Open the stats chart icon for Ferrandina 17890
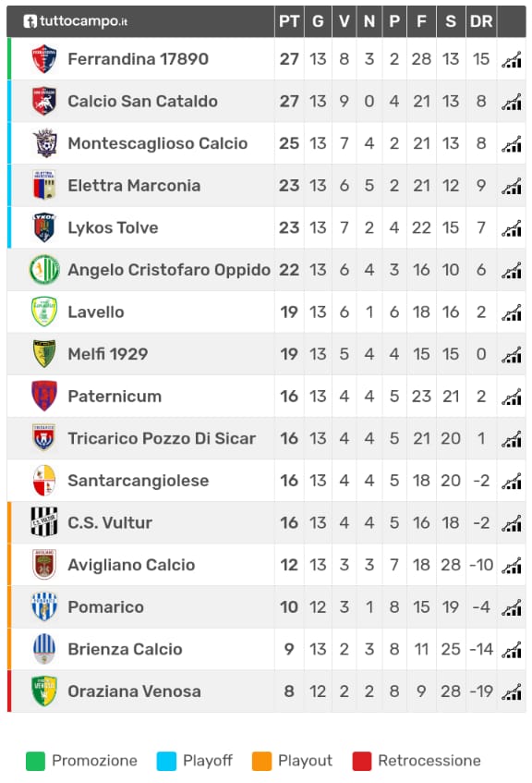Viewport: 532px width, 783px height. tap(511, 59)
